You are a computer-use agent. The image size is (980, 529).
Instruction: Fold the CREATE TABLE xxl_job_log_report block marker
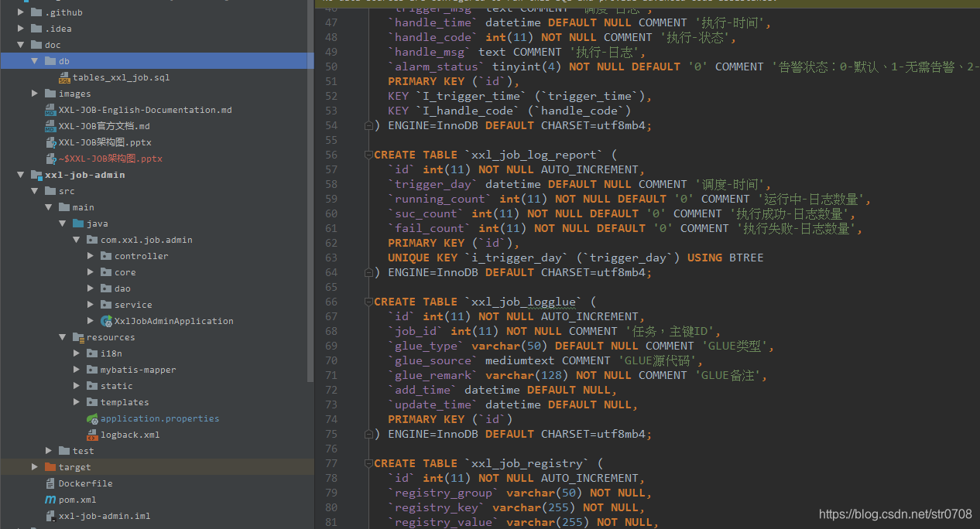pos(368,155)
